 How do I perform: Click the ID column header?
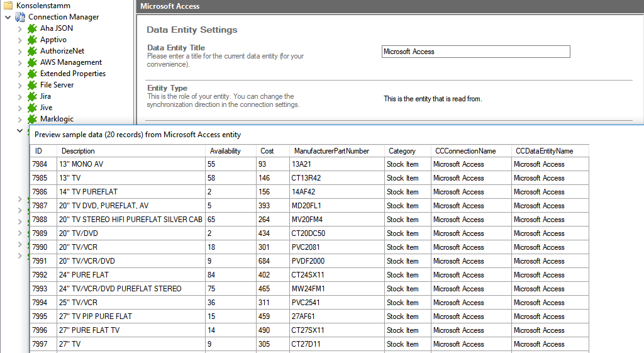pyautogui.click(x=43, y=151)
